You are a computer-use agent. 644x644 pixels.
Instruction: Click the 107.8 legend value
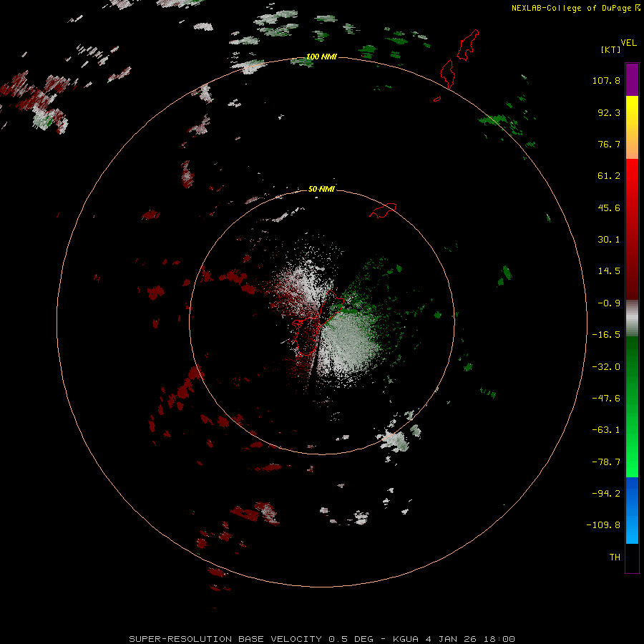(x=606, y=80)
